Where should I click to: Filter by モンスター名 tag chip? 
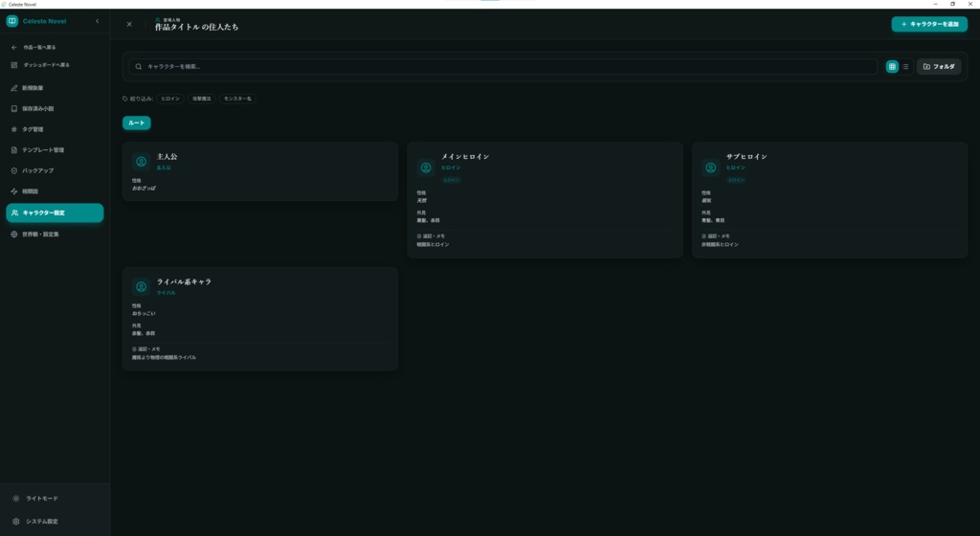tap(237, 99)
